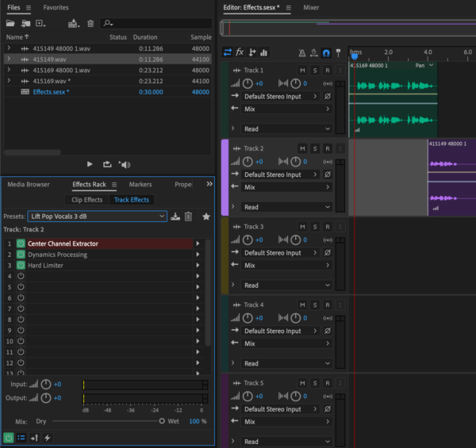The width and height of the screenshot is (476, 448).
Task: Click the new file icon in Files panel
Action: [40, 23]
